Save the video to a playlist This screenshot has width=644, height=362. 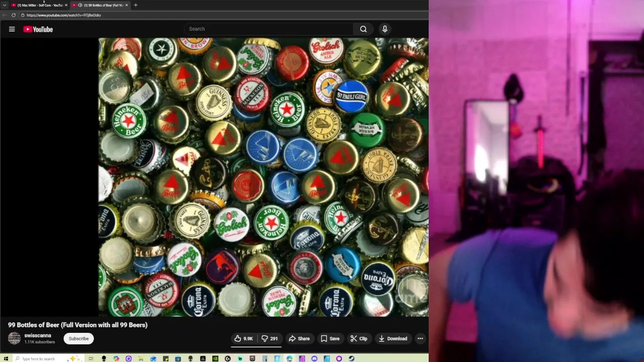point(330,338)
